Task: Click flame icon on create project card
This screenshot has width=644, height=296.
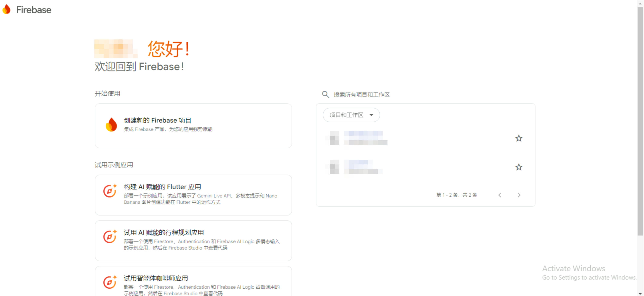Action: 111,125
